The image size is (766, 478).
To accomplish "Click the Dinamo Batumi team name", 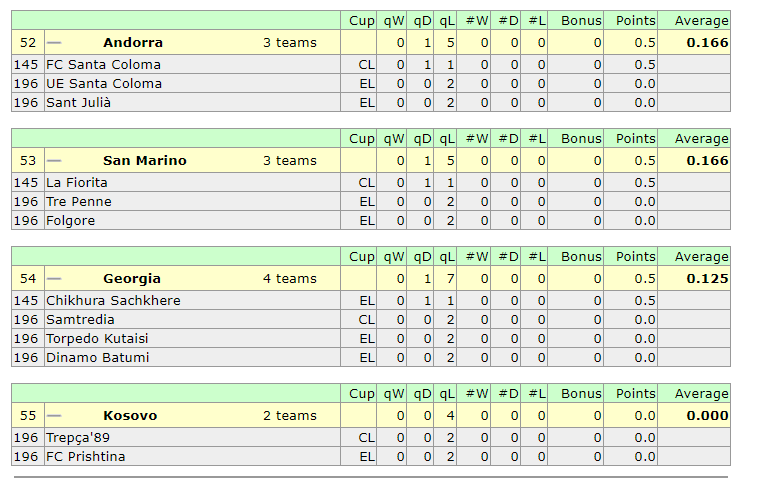I will pyautogui.click(x=98, y=357).
